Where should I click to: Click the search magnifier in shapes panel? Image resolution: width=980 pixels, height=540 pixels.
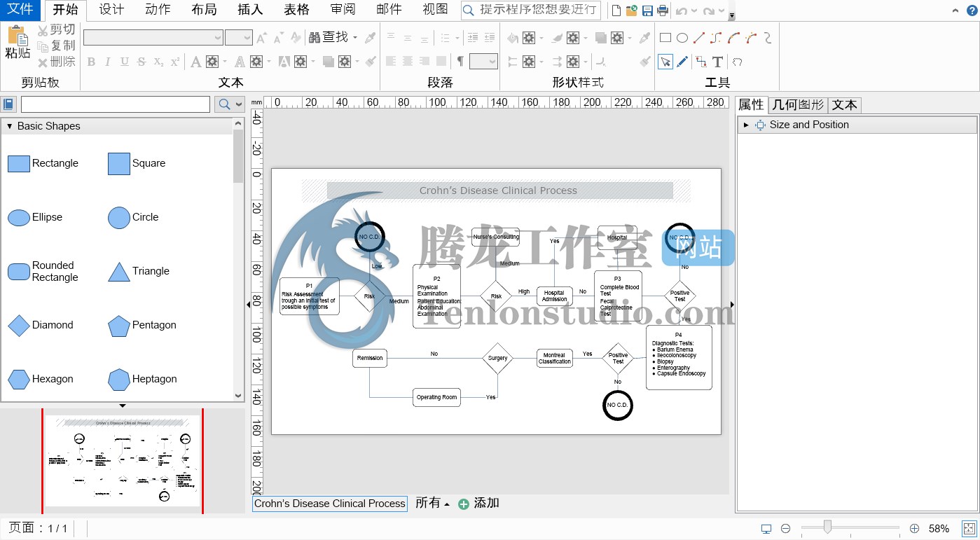(x=224, y=104)
